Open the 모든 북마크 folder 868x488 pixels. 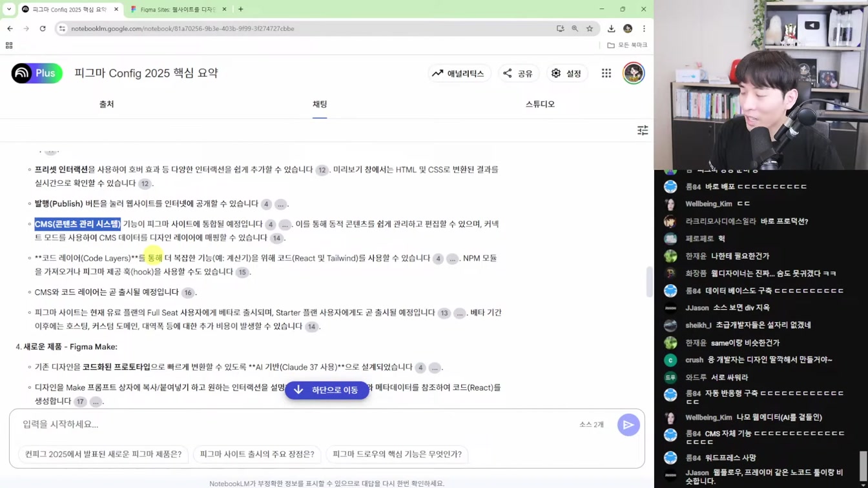[627, 45]
